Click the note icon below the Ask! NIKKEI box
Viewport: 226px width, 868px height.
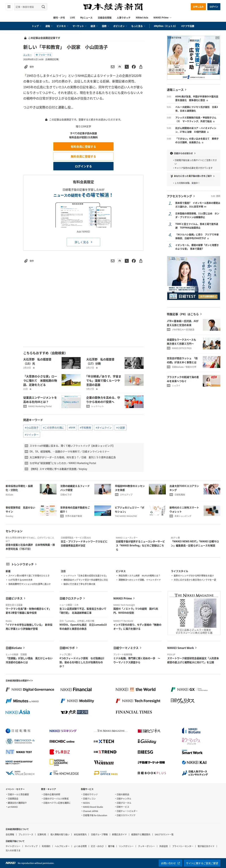120,261
